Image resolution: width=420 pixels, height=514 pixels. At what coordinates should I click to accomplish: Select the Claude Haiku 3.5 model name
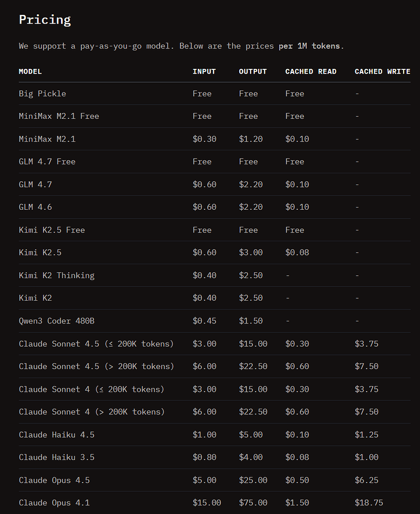pyautogui.click(x=56, y=457)
